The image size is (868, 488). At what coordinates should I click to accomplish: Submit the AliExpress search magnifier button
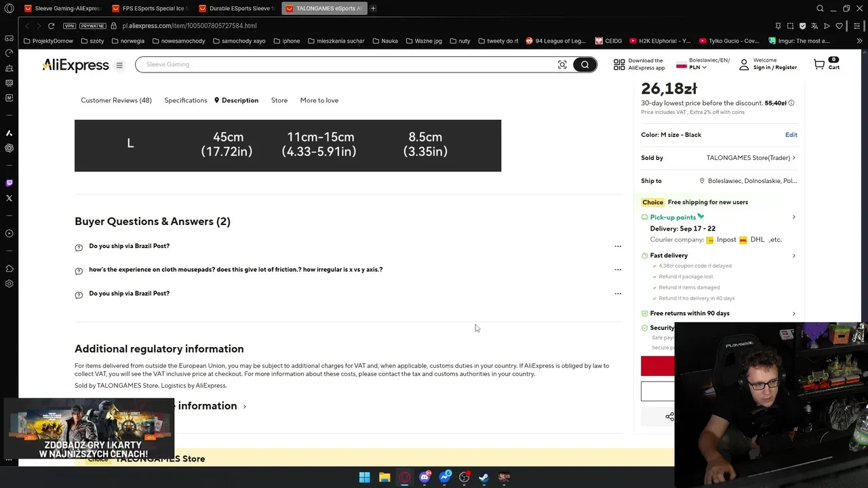[x=585, y=64]
